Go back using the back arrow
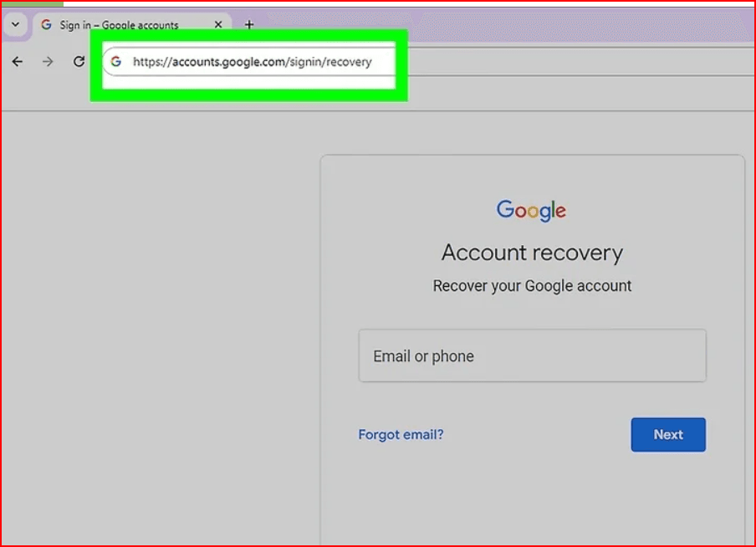This screenshot has width=756, height=547. click(18, 62)
